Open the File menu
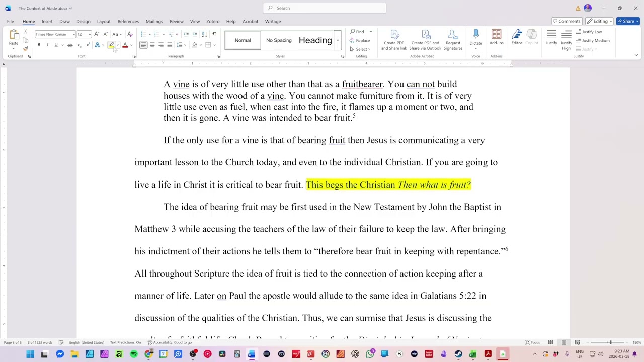This screenshot has width=644, height=362. tap(10, 21)
